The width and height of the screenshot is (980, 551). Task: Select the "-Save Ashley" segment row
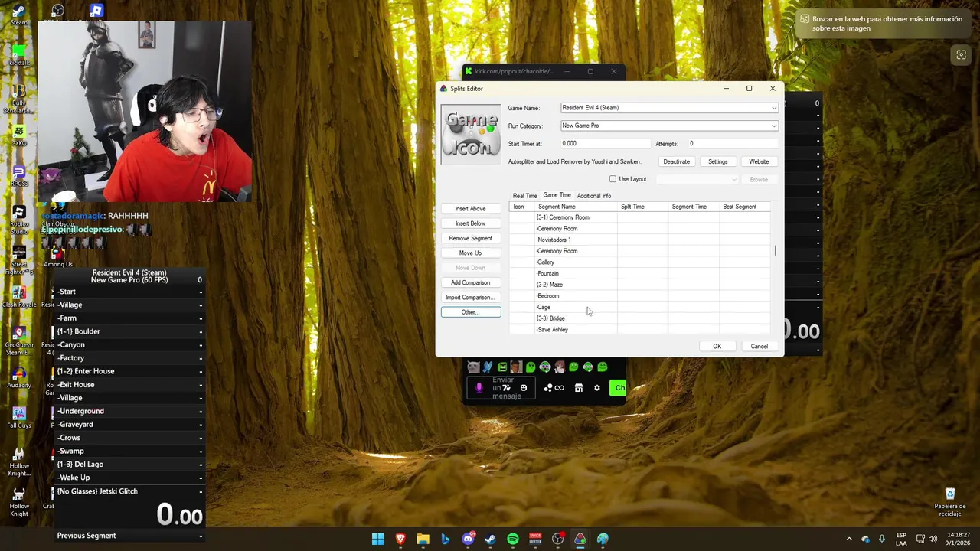click(639, 330)
